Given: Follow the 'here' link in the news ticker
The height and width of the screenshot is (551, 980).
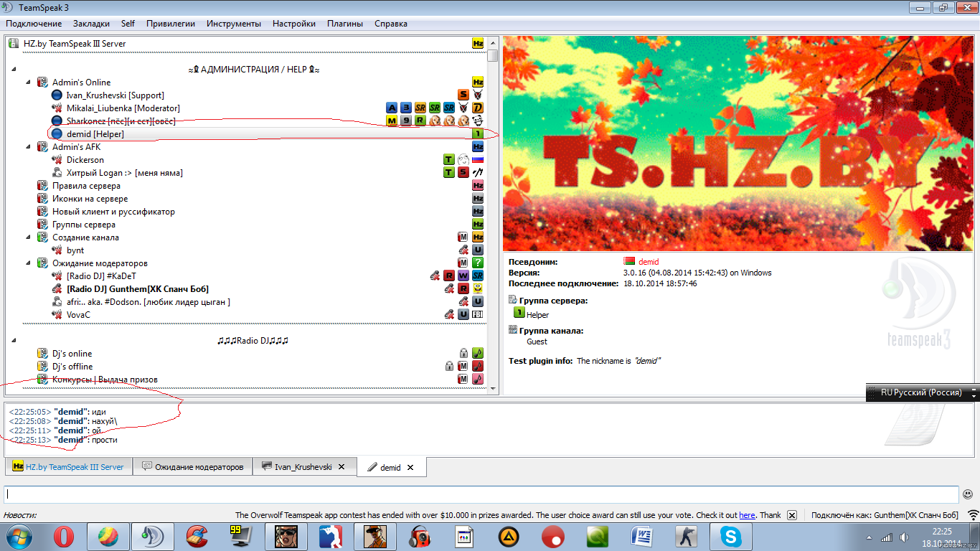Looking at the screenshot, I should [747, 515].
